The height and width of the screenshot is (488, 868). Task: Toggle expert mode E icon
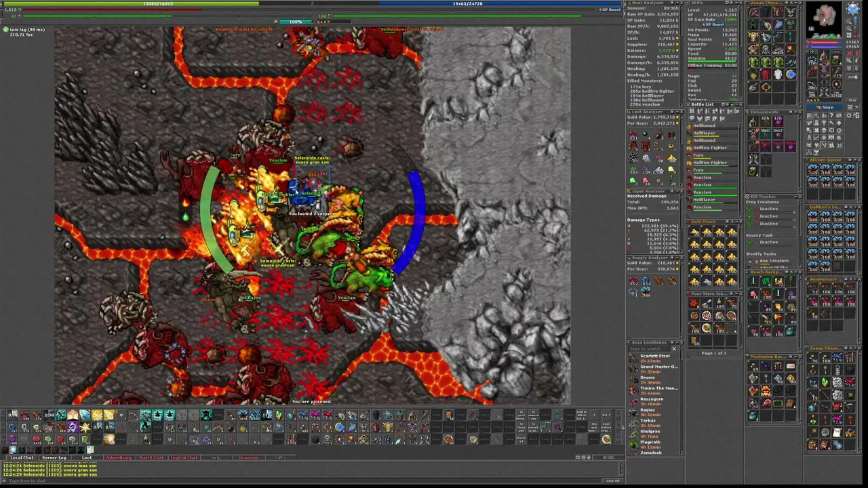point(856,68)
